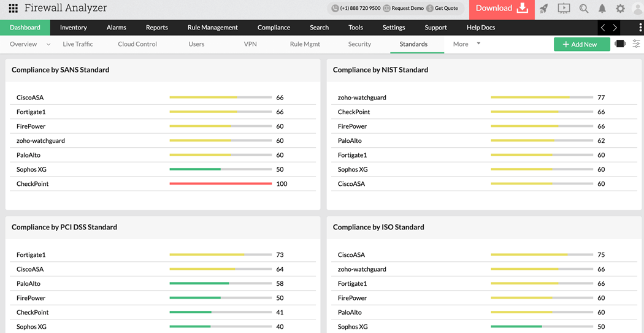Click the phone number contact icon
Image resolution: width=644 pixels, height=333 pixels.
coord(335,8)
